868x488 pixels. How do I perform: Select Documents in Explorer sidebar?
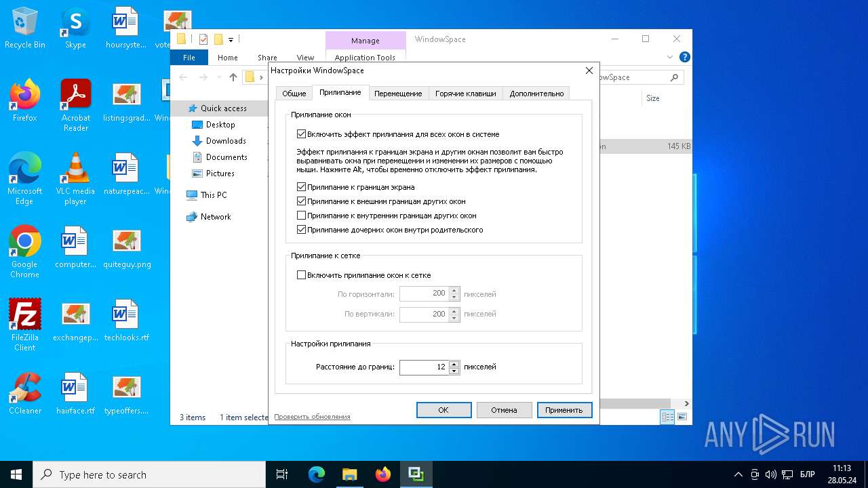219,157
